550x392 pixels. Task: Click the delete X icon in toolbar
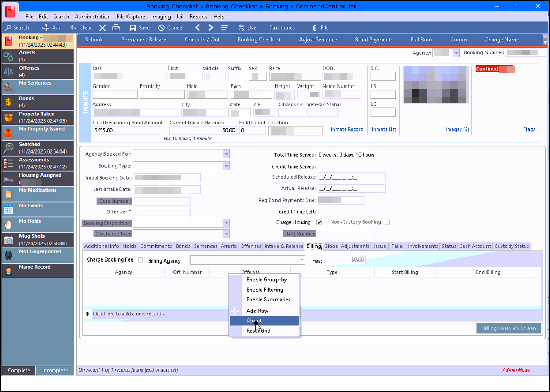(x=102, y=28)
